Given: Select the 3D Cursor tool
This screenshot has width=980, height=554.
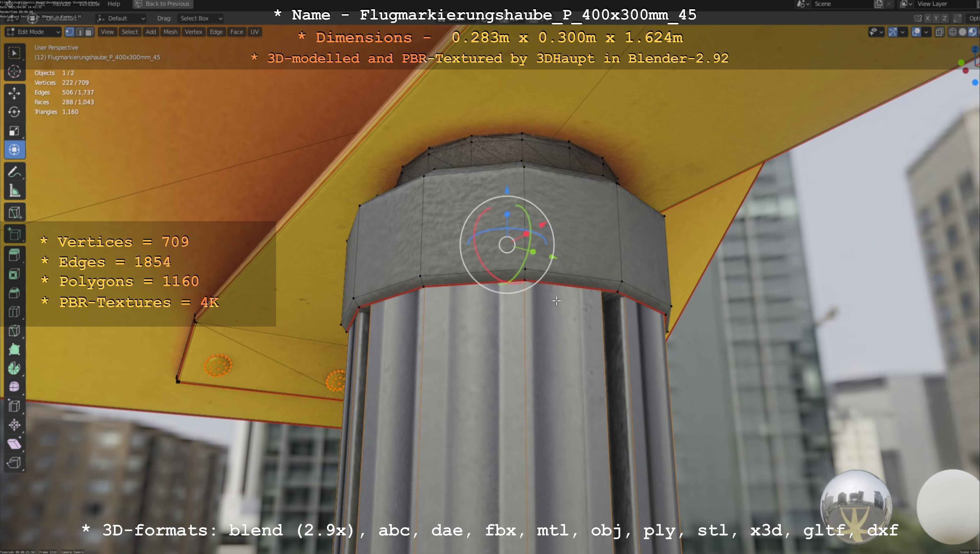Looking at the screenshot, I should coord(14,72).
